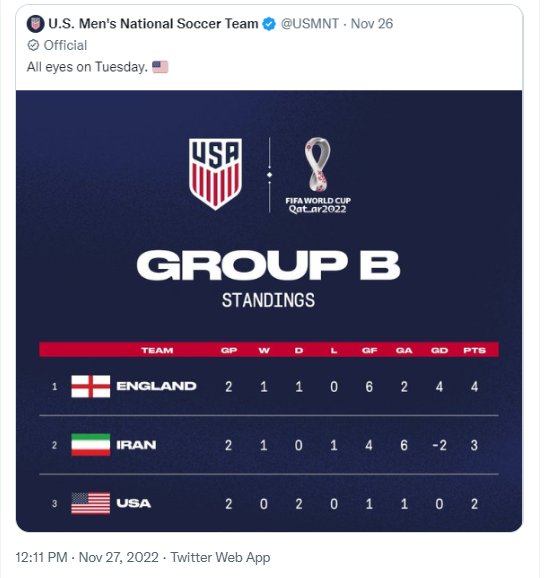
Task: Click the Twitter Web App source label
Action: pos(220,557)
